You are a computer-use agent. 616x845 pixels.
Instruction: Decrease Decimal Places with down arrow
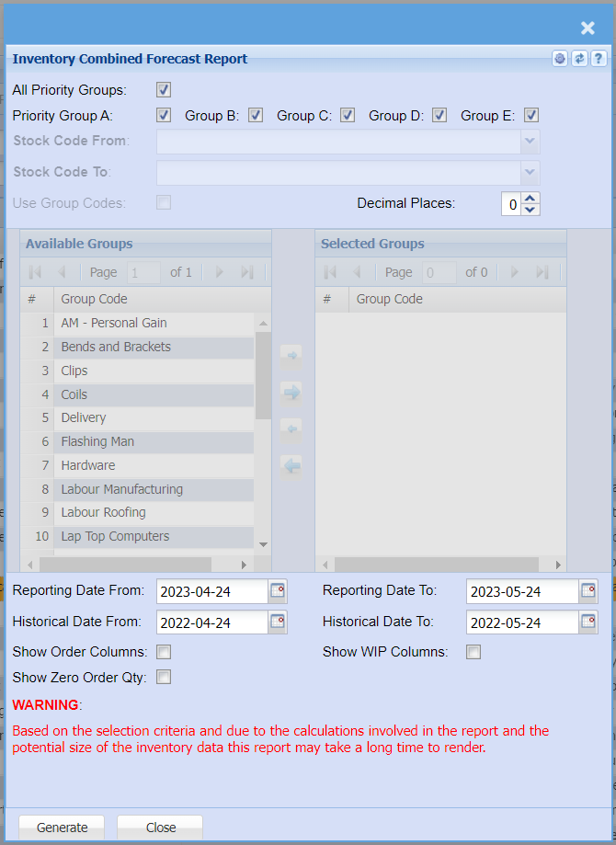point(530,210)
